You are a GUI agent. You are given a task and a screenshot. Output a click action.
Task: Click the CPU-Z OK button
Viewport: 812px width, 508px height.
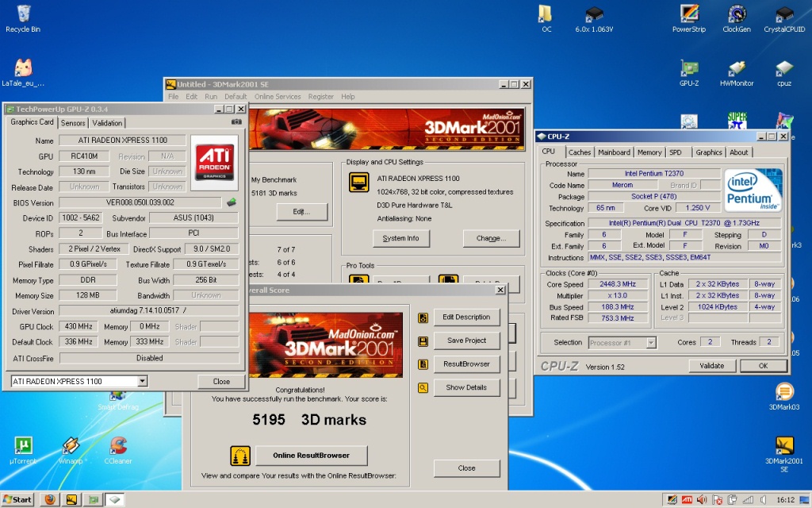click(x=764, y=366)
